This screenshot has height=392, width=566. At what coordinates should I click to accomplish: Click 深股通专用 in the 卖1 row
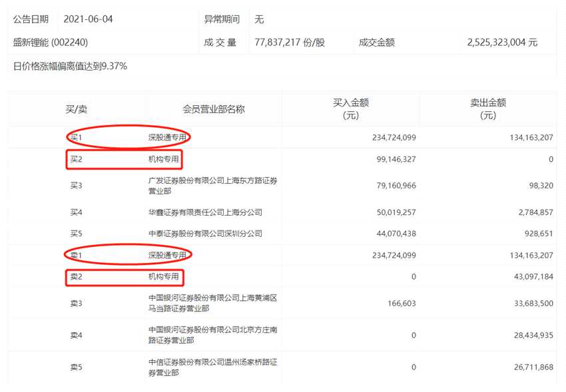[167, 255]
